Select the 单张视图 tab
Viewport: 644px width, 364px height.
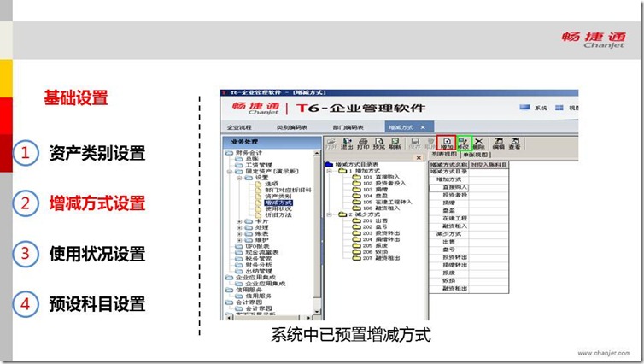tap(476, 155)
